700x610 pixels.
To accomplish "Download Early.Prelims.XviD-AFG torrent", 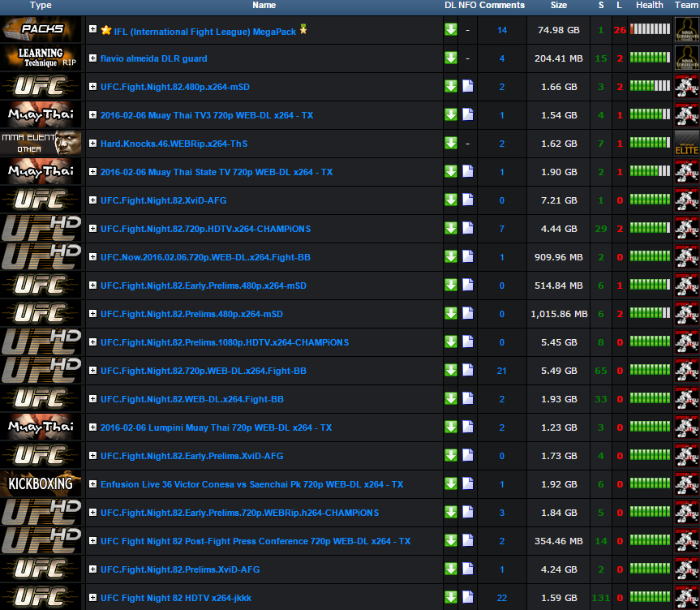I will point(451,456).
